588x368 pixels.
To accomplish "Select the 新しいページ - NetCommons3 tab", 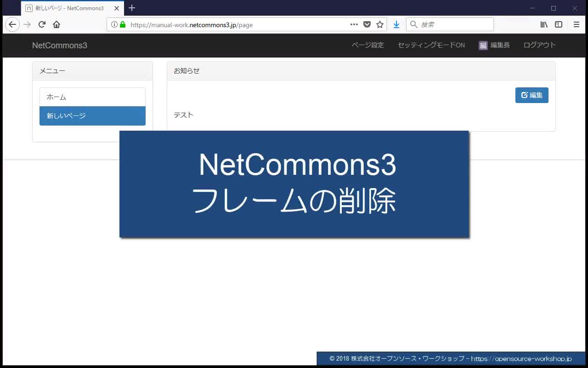I will 73,8.
